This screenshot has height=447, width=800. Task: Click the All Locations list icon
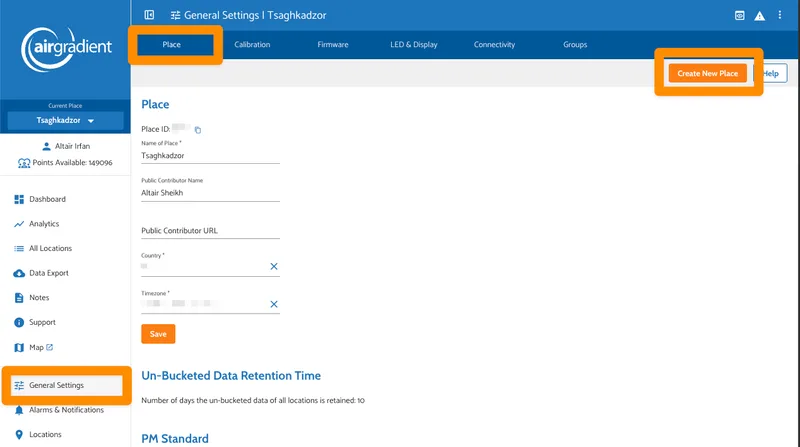[x=19, y=249]
